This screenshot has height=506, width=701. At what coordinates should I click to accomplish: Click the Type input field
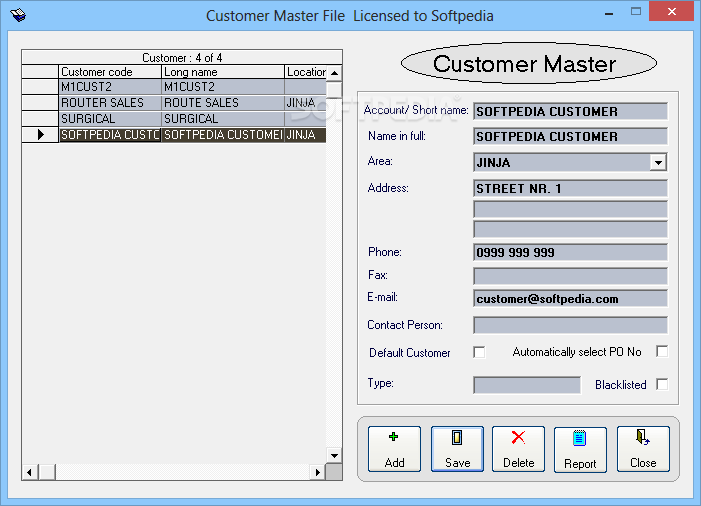(x=527, y=385)
